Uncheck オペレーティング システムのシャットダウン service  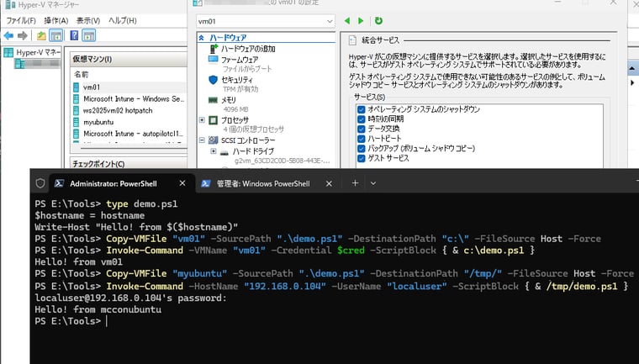tap(361, 109)
